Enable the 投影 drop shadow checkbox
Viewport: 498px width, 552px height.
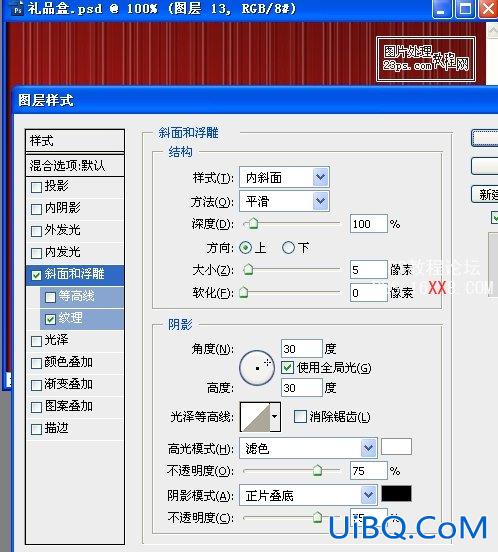click(x=36, y=187)
